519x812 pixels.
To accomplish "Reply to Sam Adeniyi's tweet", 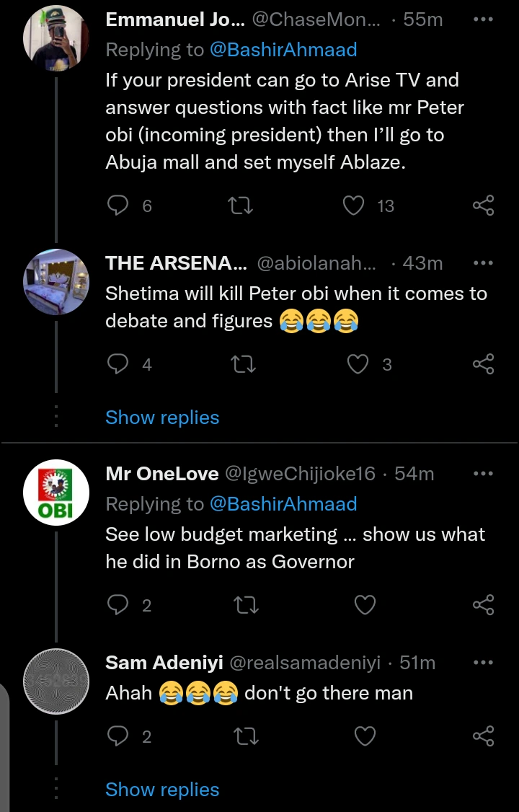I will (x=117, y=736).
